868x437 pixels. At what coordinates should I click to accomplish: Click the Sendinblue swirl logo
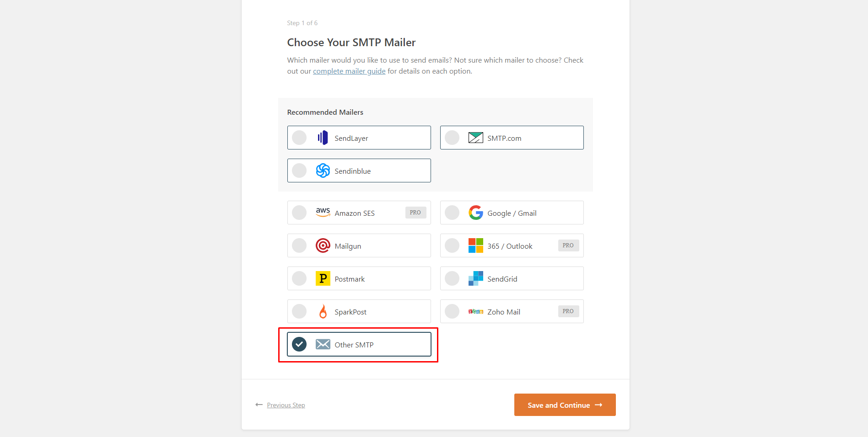(323, 171)
